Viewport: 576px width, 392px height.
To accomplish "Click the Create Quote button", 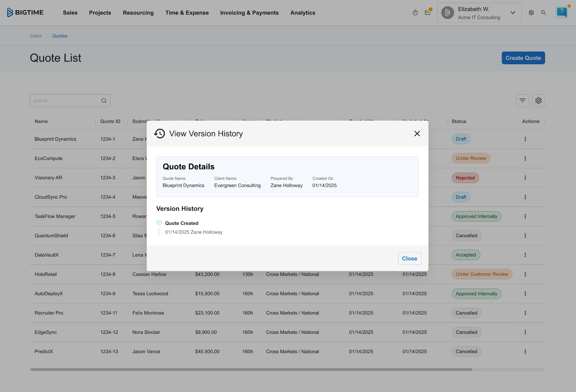I will click(x=523, y=58).
